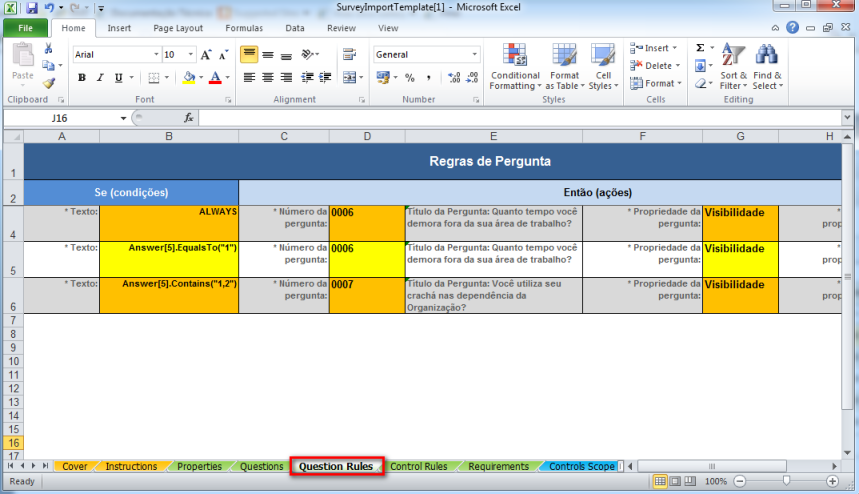Open the Instructions sheet tab
The height and width of the screenshot is (494, 859).
[x=131, y=466]
